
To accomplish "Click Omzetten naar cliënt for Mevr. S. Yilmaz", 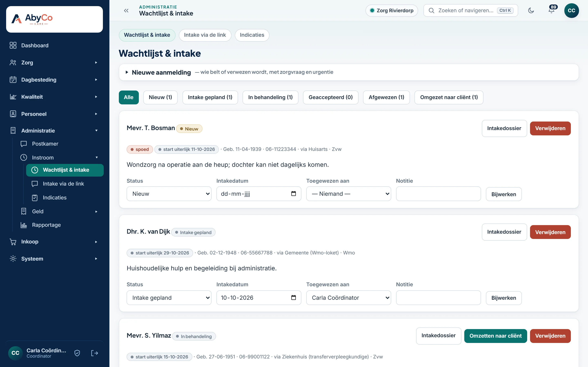I will click(496, 336).
